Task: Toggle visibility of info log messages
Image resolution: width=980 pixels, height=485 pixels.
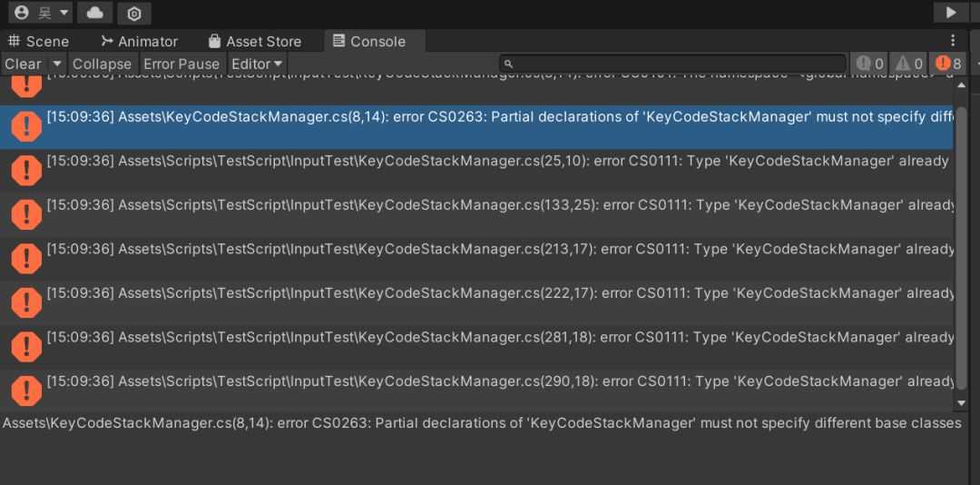Action: click(x=869, y=64)
